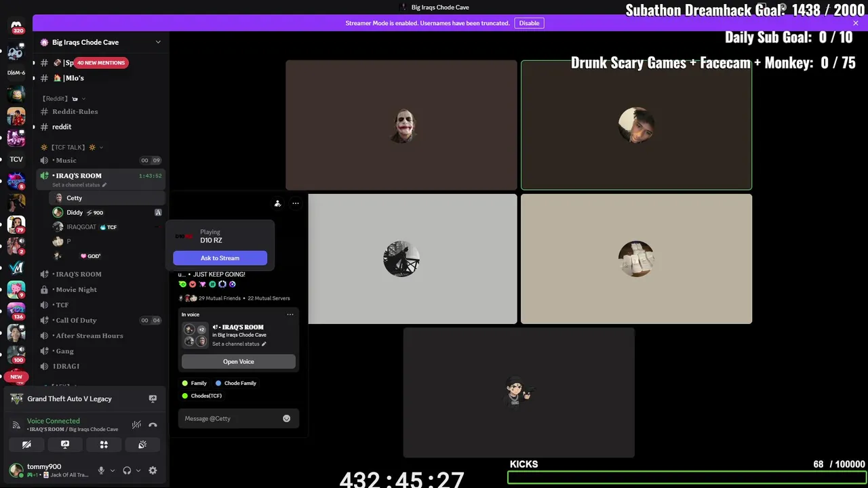Screen dimensions: 868x488
Task: Open the D|6M-6 server icon
Action: pyautogui.click(x=16, y=73)
